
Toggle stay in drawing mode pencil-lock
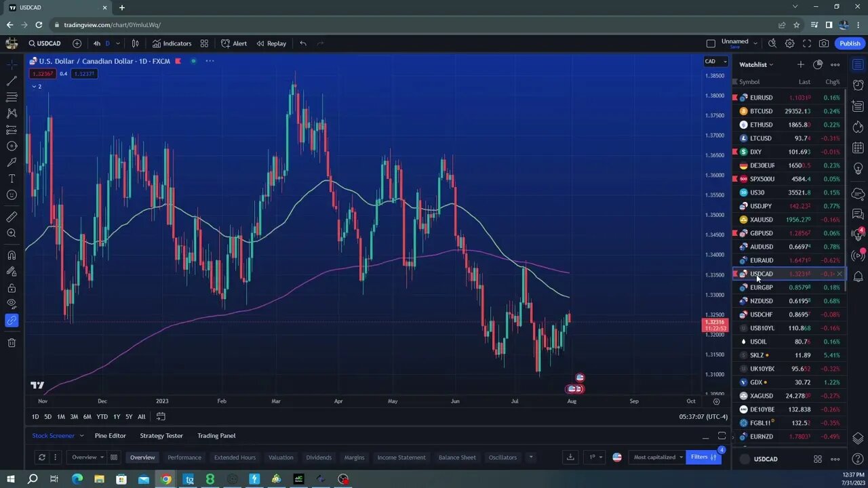12,271
